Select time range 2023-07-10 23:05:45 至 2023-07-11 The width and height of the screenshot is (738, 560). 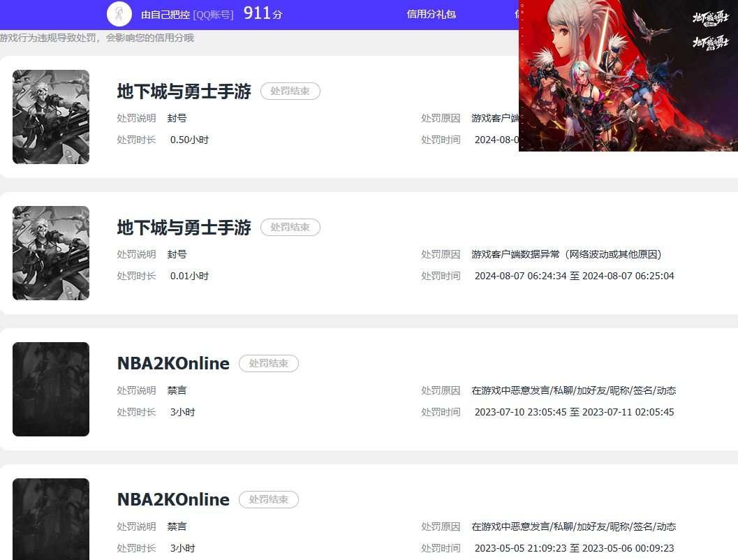(574, 412)
